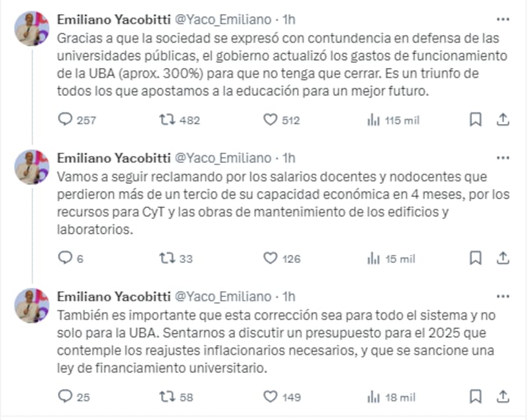Reply to the tweet with 6 replies
This screenshot has height=420, width=530.
click(x=66, y=258)
